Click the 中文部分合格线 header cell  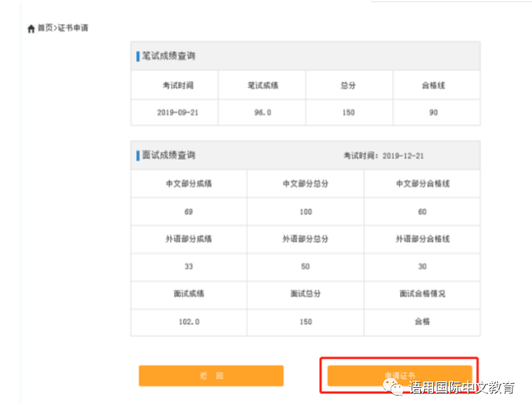(422, 183)
